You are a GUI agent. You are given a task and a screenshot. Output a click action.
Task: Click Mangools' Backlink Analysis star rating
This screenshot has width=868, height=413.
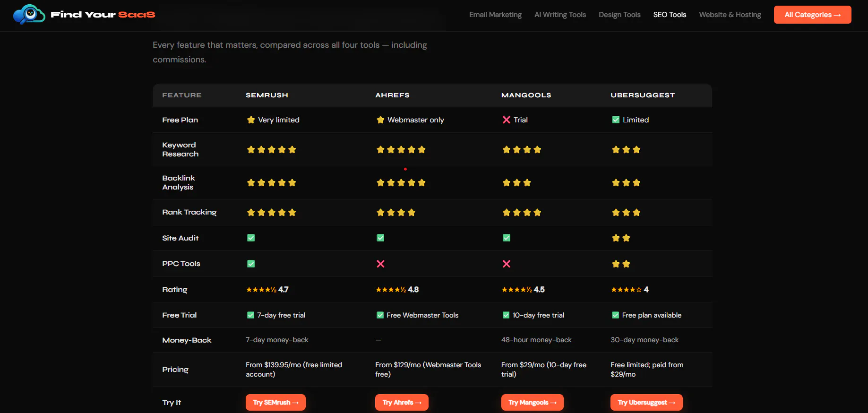pyautogui.click(x=517, y=183)
